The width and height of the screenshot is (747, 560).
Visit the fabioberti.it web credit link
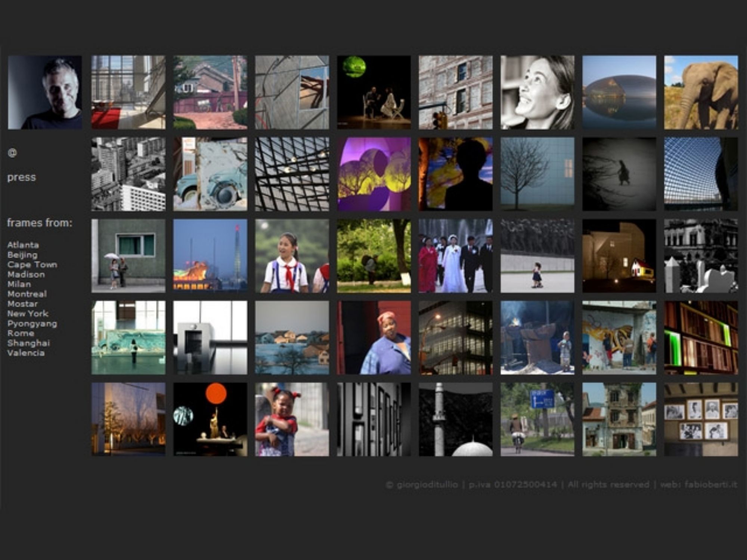(x=711, y=485)
